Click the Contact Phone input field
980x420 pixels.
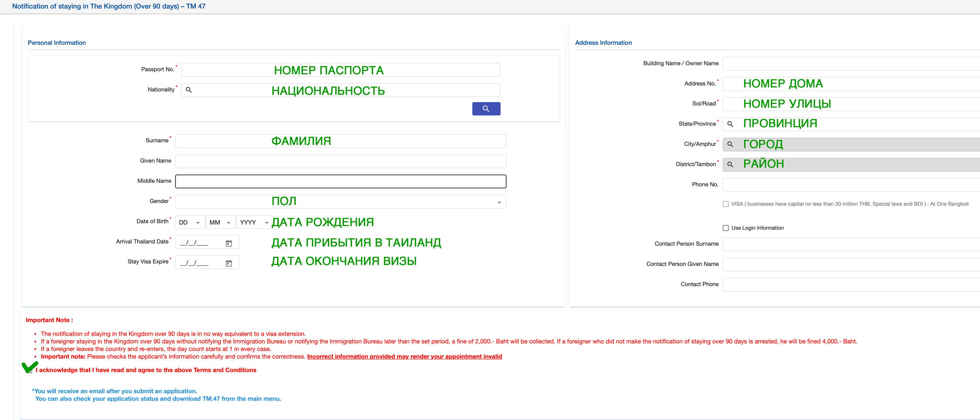coord(848,284)
